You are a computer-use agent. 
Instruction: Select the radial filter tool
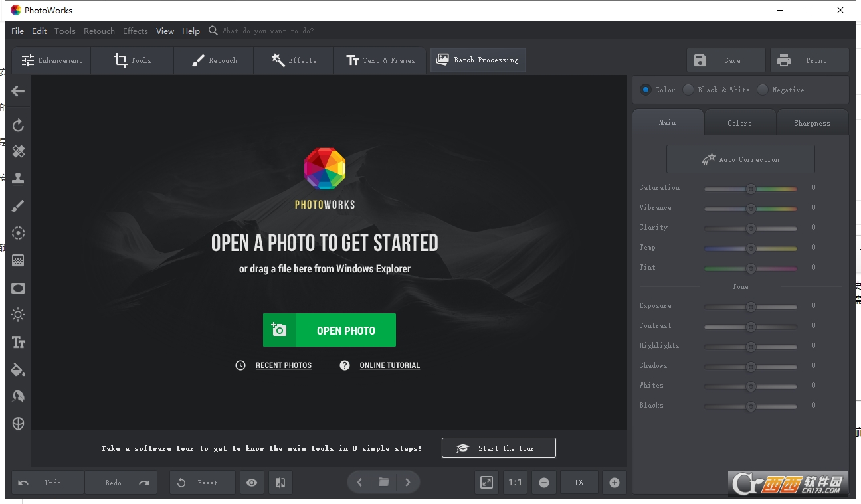(18, 233)
